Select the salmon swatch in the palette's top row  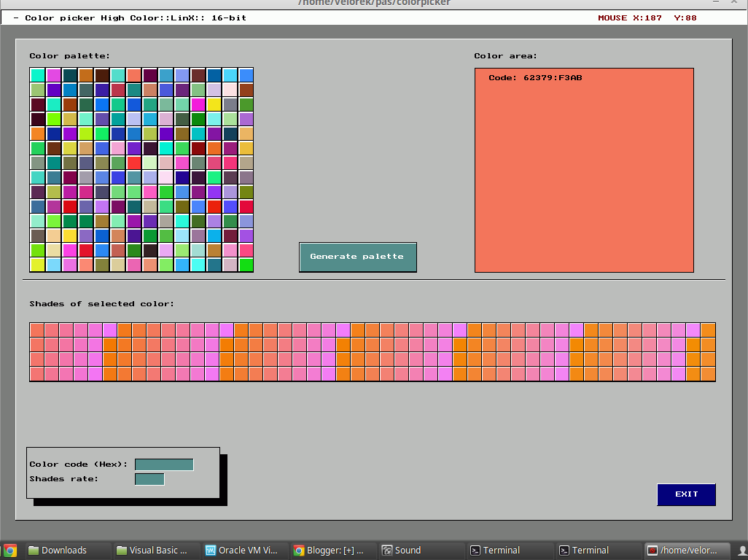coord(134,75)
